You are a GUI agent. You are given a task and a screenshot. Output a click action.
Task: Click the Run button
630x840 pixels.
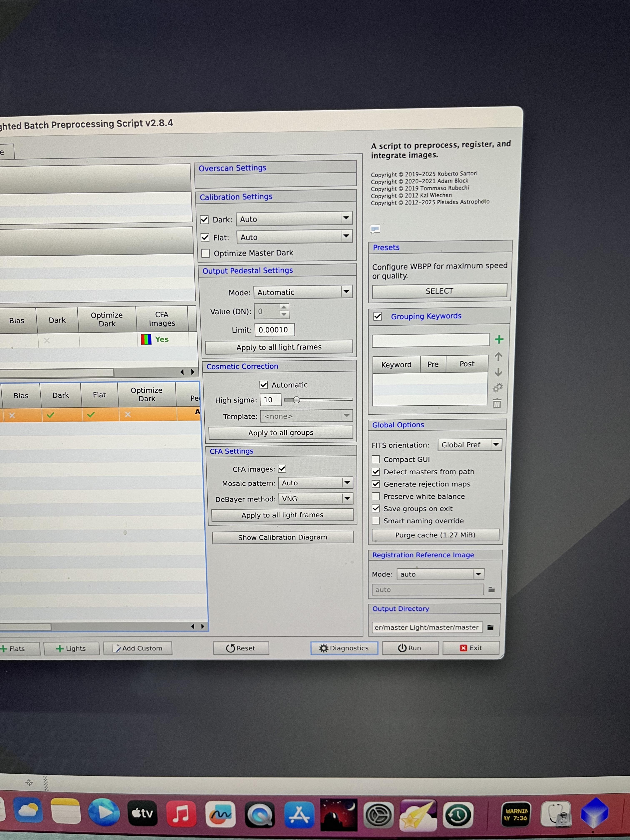point(410,648)
